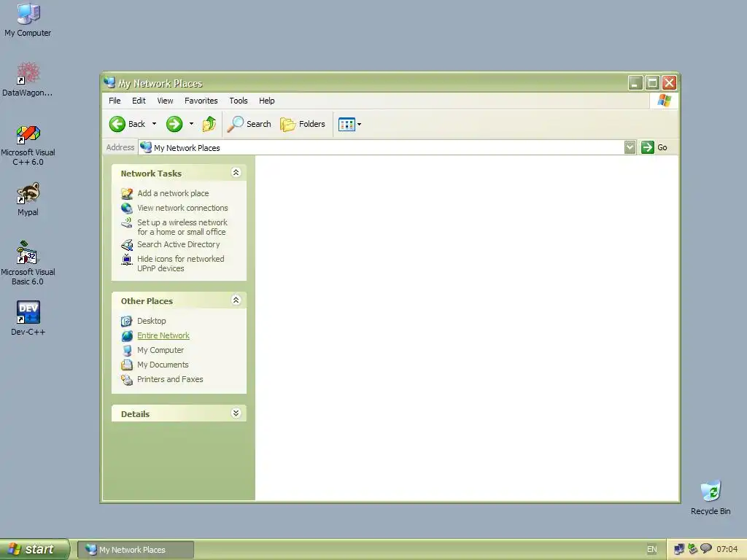This screenshot has width=747, height=560.
Task: Click the My Documents folder icon in sidebar
Action: tap(127, 365)
